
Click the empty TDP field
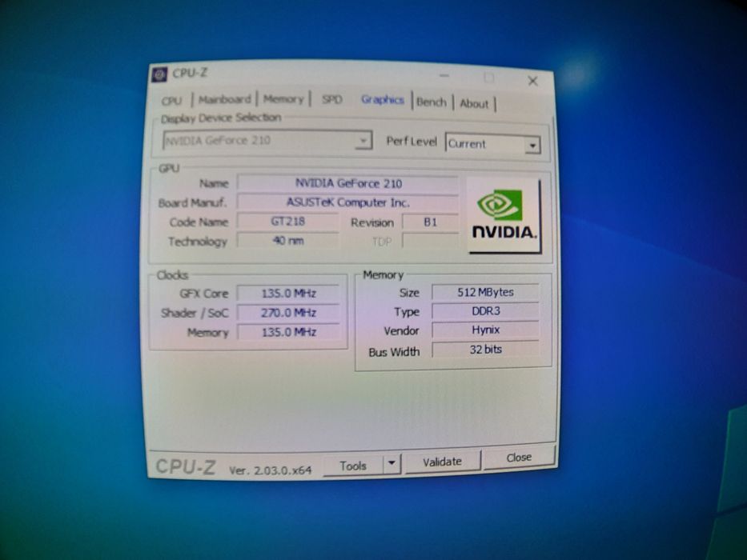pos(431,241)
